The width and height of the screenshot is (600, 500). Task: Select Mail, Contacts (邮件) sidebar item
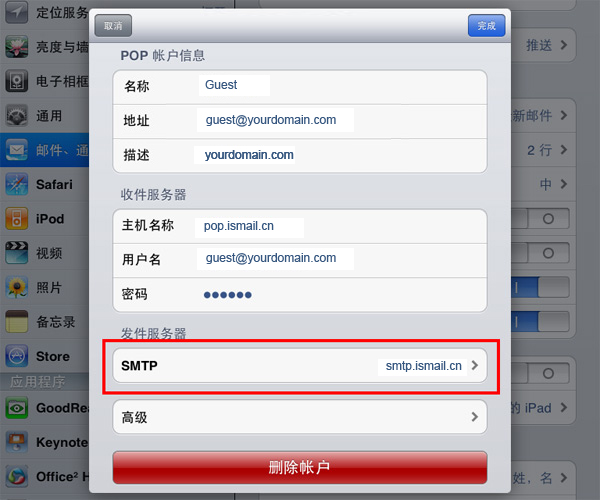(x=44, y=150)
